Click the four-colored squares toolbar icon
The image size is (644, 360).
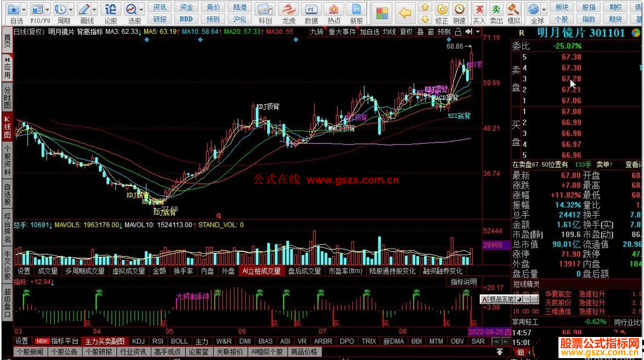(x=382, y=13)
